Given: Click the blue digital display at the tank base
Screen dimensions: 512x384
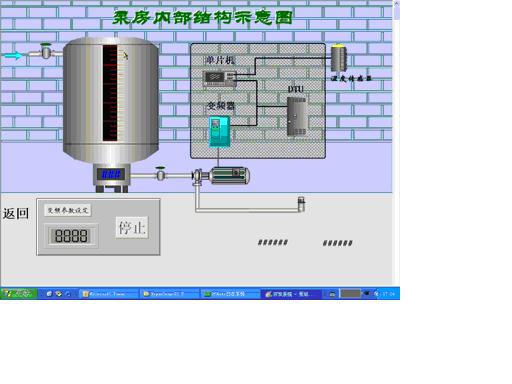Looking at the screenshot, I should pos(111,174).
